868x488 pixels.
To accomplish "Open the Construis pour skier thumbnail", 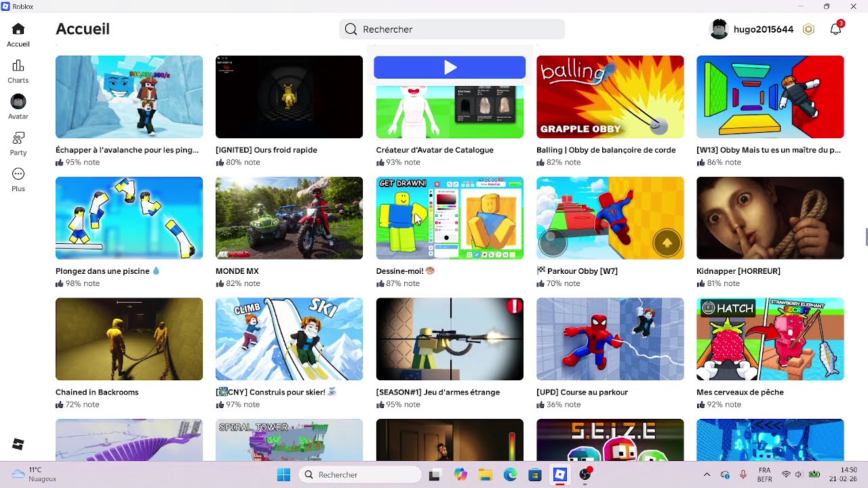I will 289,339.
